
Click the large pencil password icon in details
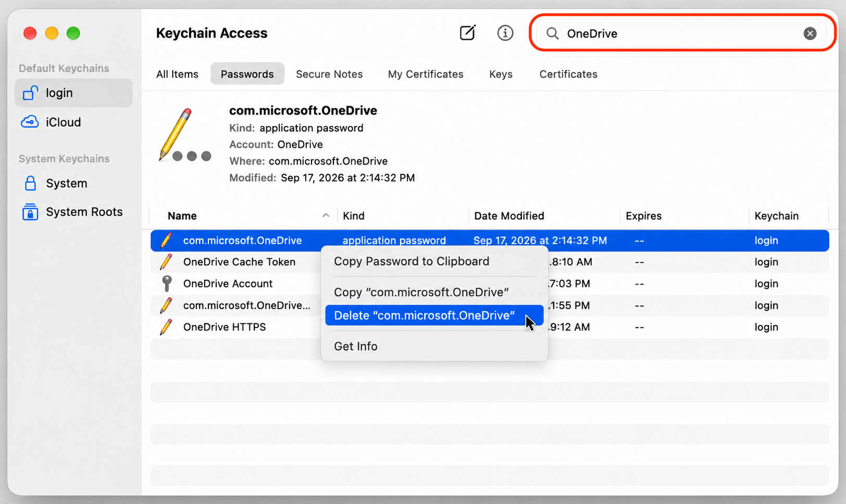click(184, 134)
